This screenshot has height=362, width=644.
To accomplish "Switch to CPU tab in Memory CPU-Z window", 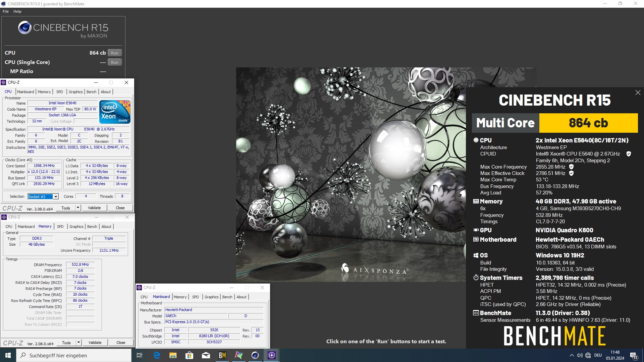I will [9, 227].
